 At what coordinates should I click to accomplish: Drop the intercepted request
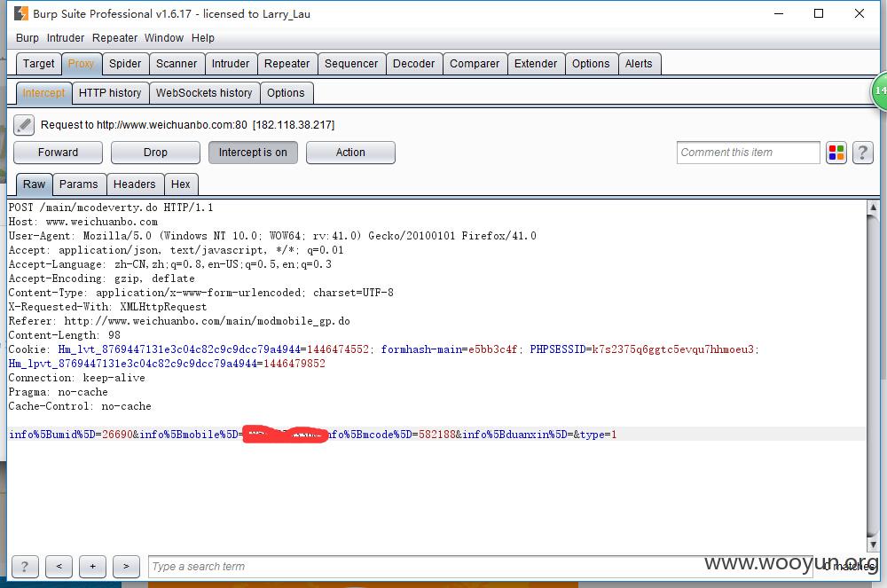pyautogui.click(x=155, y=153)
